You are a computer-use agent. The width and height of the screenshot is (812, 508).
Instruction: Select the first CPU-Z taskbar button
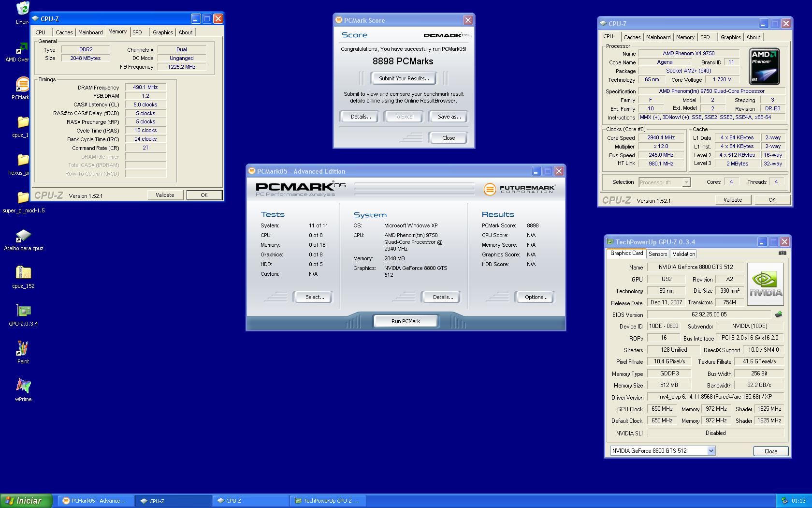173,501
